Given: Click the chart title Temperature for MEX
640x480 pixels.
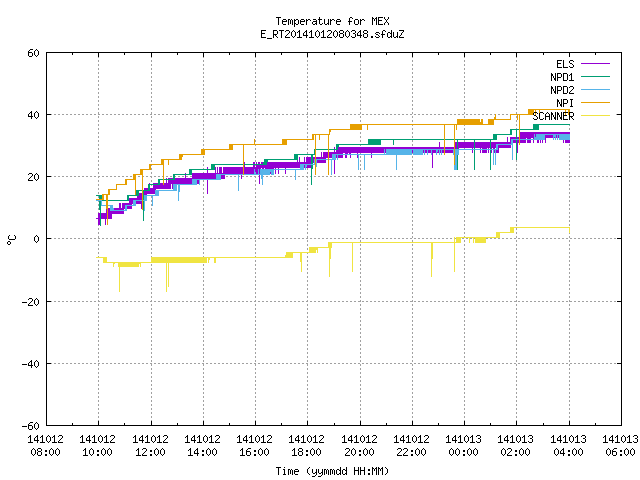Looking at the screenshot, I should (332, 21).
